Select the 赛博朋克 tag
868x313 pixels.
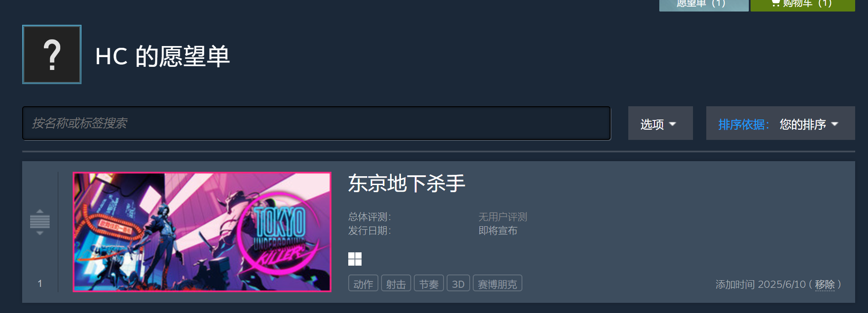coord(497,284)
